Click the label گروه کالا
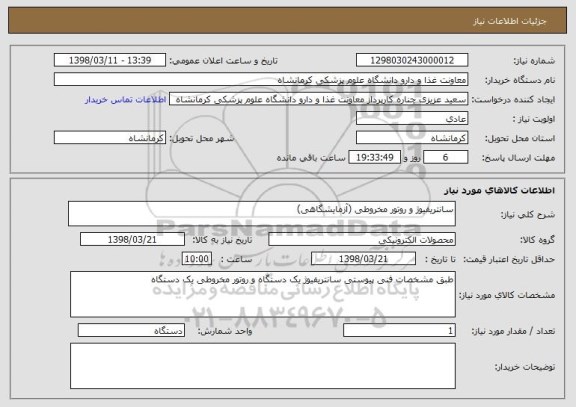Viewport: 576px width, 407px height. click(537, 240)
